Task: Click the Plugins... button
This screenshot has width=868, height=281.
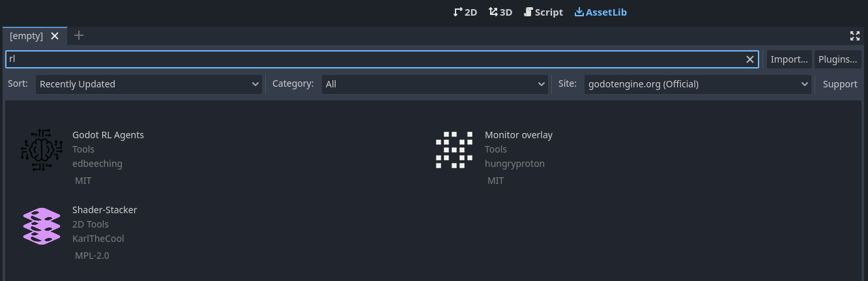Action: [837, 59]
